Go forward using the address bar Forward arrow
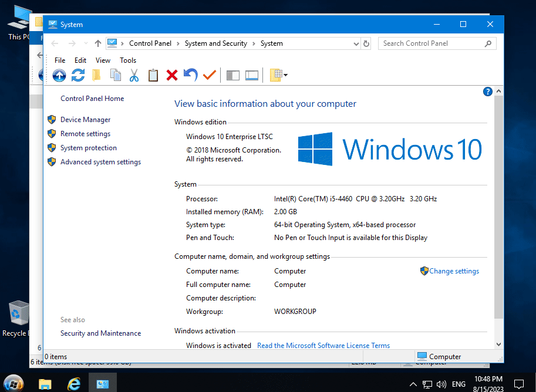536x392 pixels. click(72, 43)
